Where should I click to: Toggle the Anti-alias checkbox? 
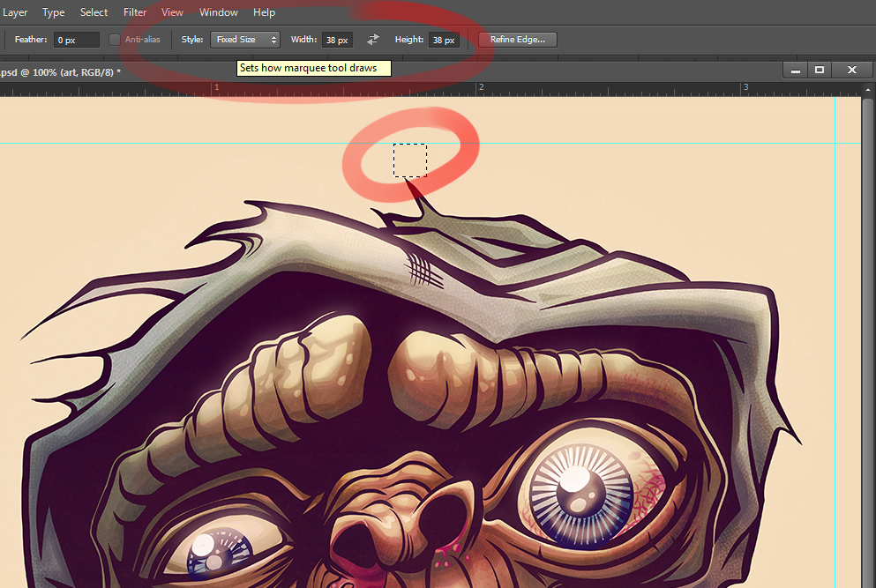click(x=115, y=40)
